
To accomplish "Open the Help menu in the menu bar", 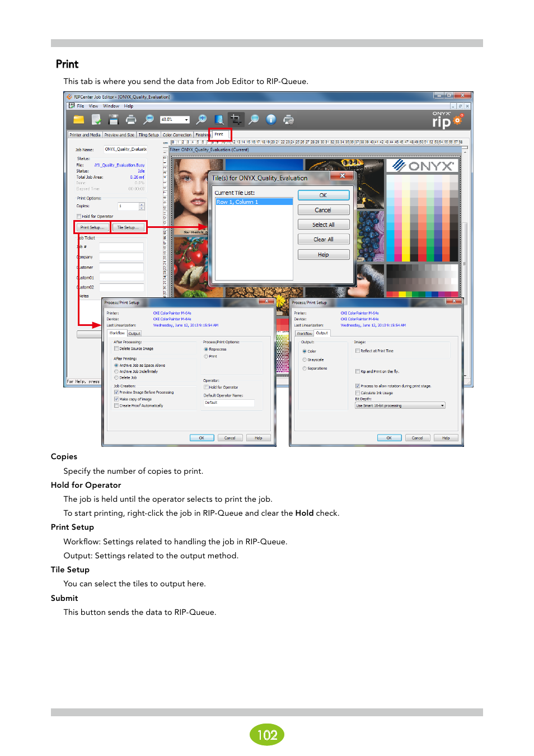I will (129, 106).
